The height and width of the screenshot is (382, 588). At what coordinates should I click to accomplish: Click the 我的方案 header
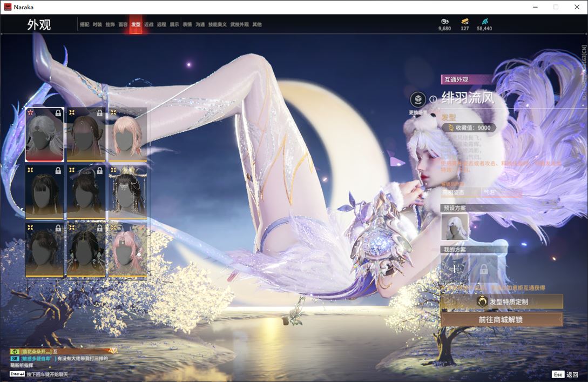tap(455, 250)
